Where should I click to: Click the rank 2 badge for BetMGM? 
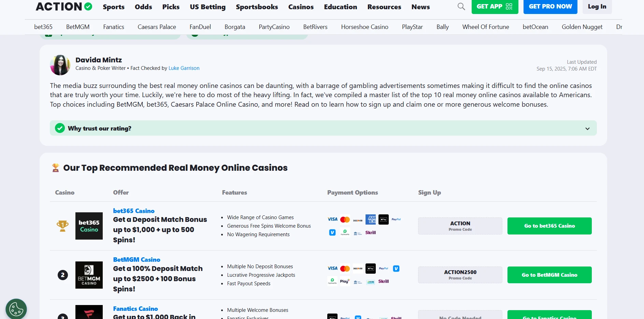click(x=63, y=275)
